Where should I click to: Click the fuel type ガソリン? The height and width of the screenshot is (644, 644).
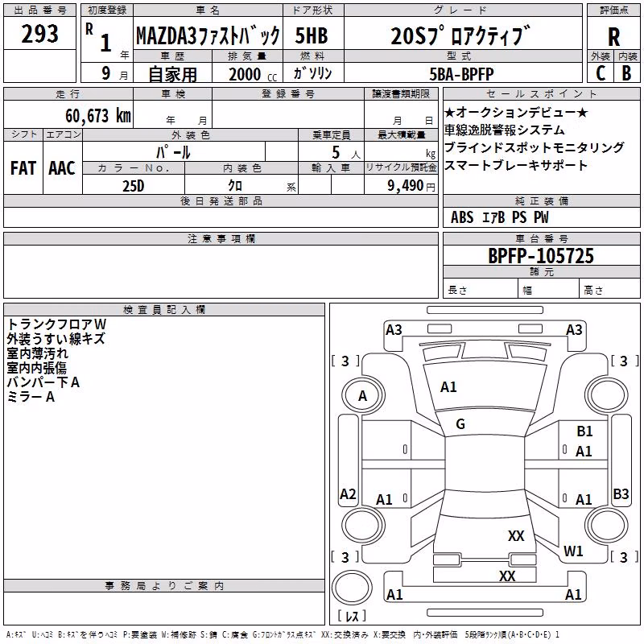[x=312, y=73]
